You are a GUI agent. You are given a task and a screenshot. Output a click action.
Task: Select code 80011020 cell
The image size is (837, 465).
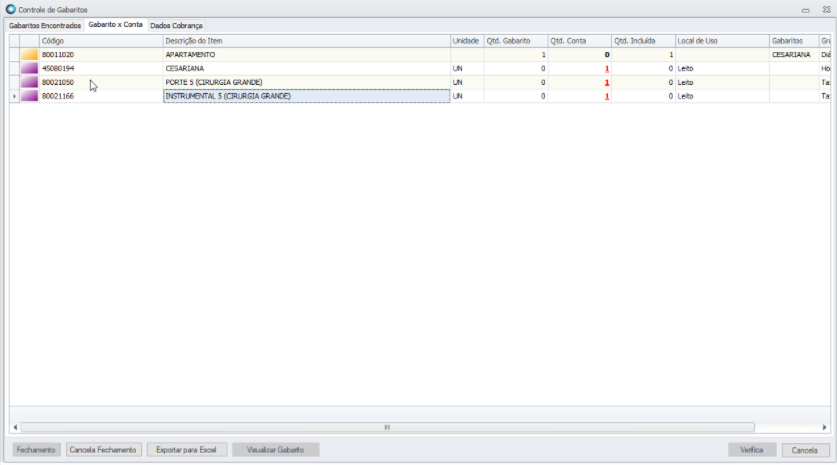coord(101,54)
